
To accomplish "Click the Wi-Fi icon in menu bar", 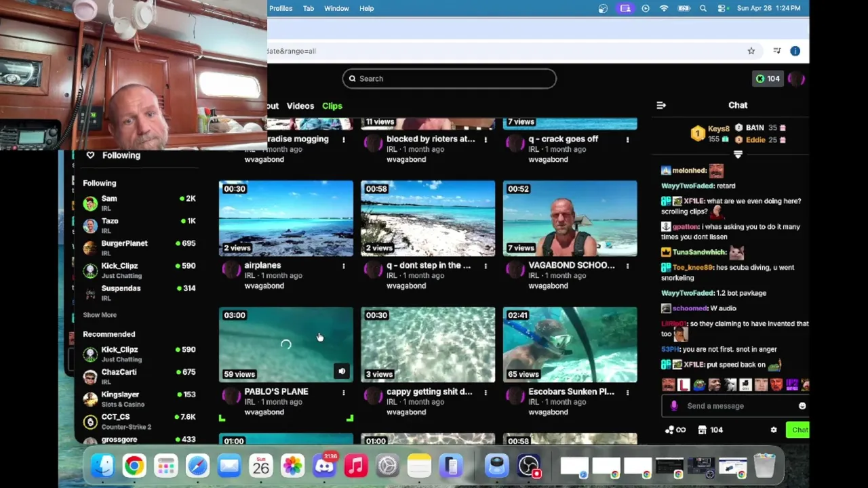I will point(664,8).
